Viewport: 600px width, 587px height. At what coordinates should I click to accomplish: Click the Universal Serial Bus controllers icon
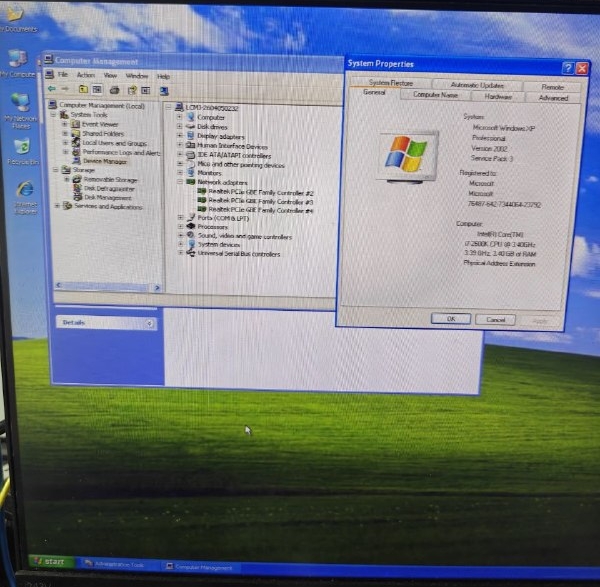coord(191,253)
